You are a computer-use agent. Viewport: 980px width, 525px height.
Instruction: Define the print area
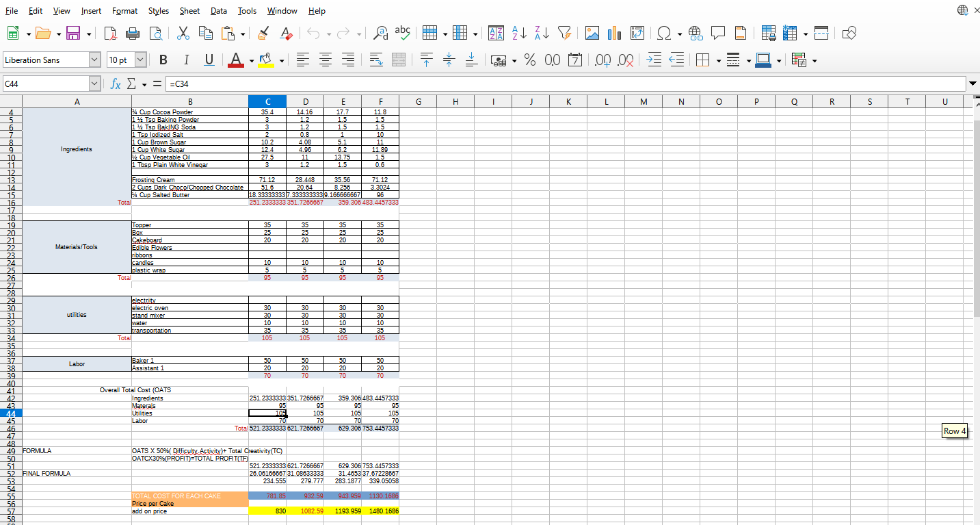click(768, 33)
